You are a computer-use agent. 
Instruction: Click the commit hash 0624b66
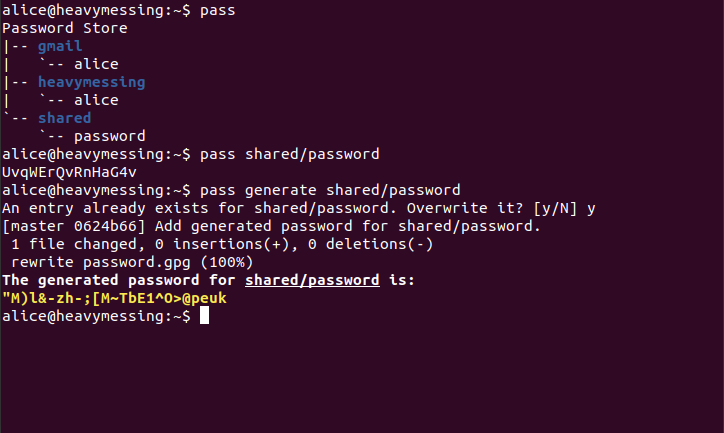pos(105,226)
